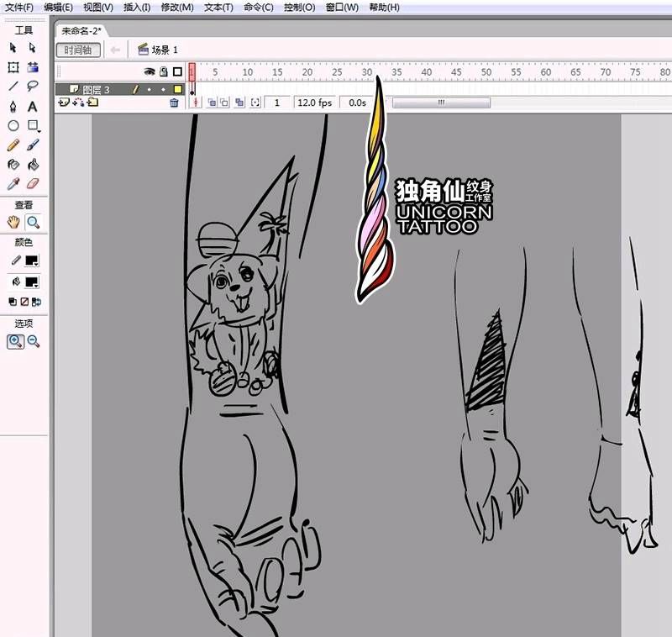Toggle show/hide all layers eye icon
The height and width of the screenshot is (637, 672).
tap(149, 72)
